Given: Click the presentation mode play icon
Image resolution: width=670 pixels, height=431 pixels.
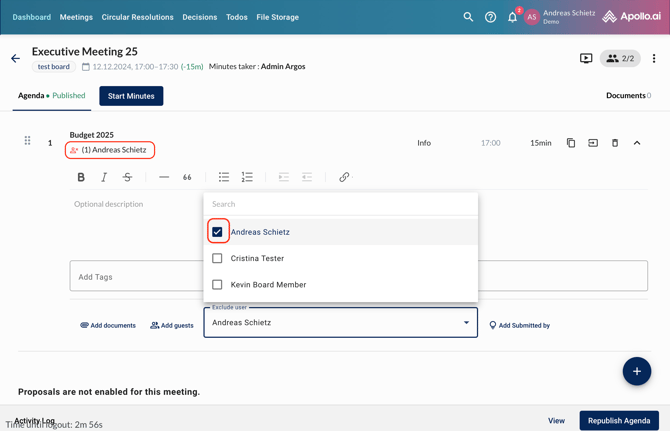Looking at the screenshot, I should 586,59.
